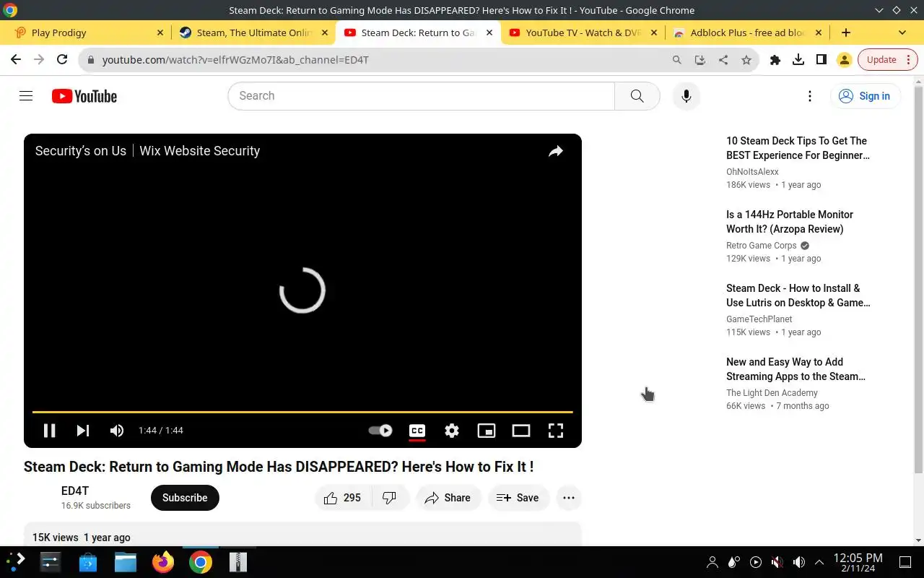
Task: Go to YouTube home via logo
Action: coord(84,96)
